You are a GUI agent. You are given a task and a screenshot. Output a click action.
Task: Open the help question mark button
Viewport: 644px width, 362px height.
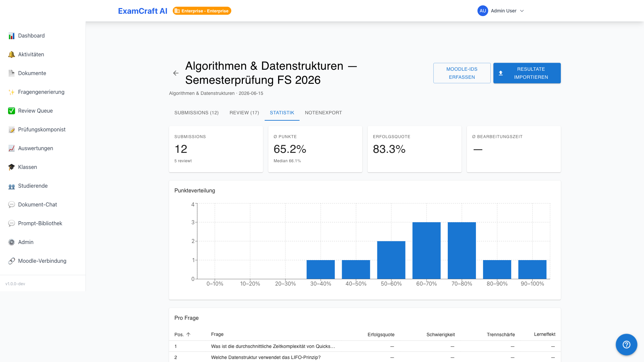[x=626, y=345]
